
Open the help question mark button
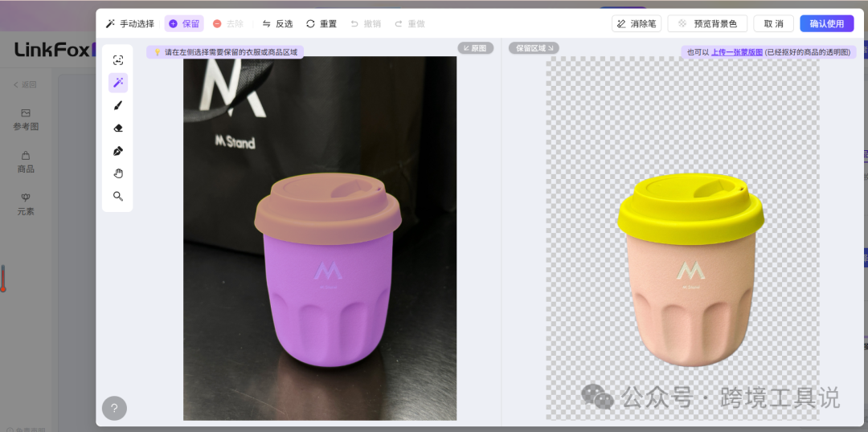115,409
